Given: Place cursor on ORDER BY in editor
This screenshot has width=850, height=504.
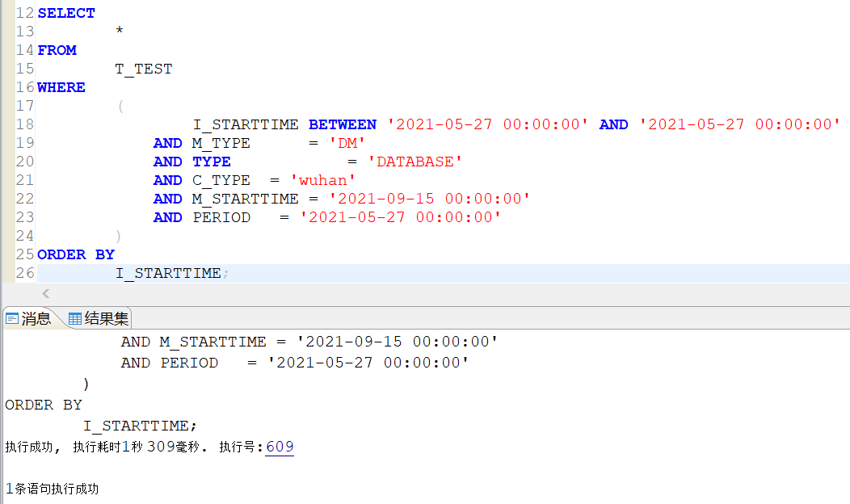Looking at the screenshot, I should tap(76, 254).
